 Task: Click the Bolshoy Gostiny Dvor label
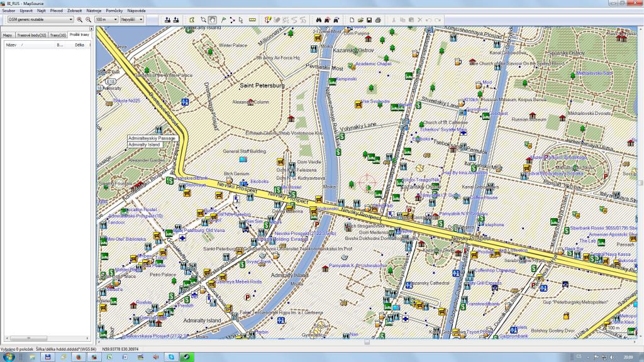pyautogui.click(x=553, y=331)
